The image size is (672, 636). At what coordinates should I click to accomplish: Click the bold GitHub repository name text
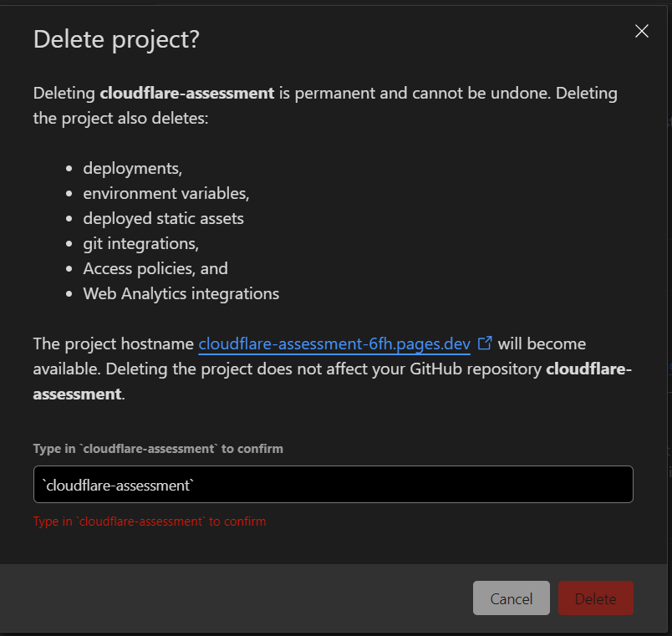click(332, 381)
